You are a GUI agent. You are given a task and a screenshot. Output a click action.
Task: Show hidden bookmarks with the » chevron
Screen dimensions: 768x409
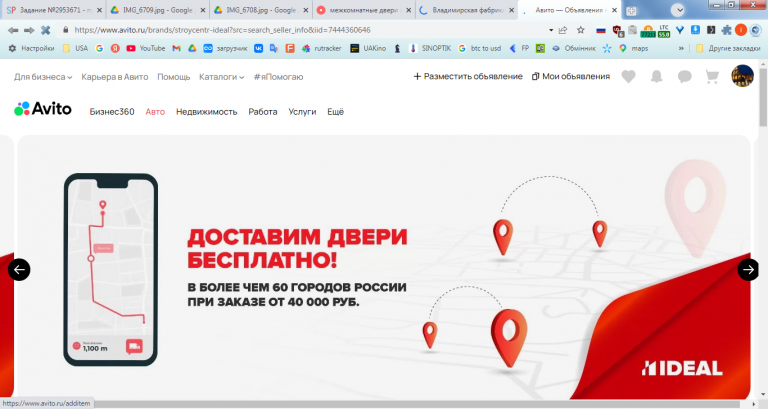[x=681, y=48]
